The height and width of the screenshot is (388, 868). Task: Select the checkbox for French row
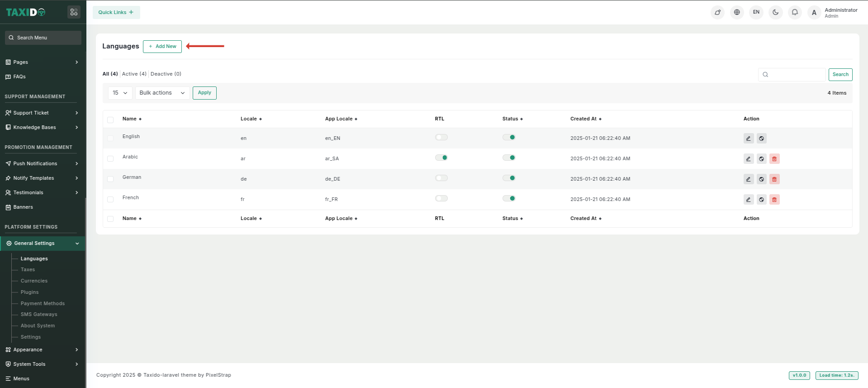(x=110, y=200)
